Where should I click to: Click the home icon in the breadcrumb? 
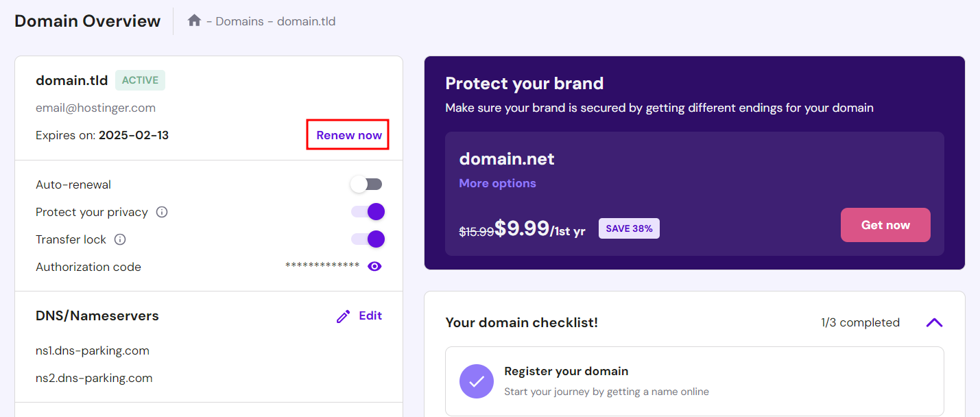click(194, 21)
